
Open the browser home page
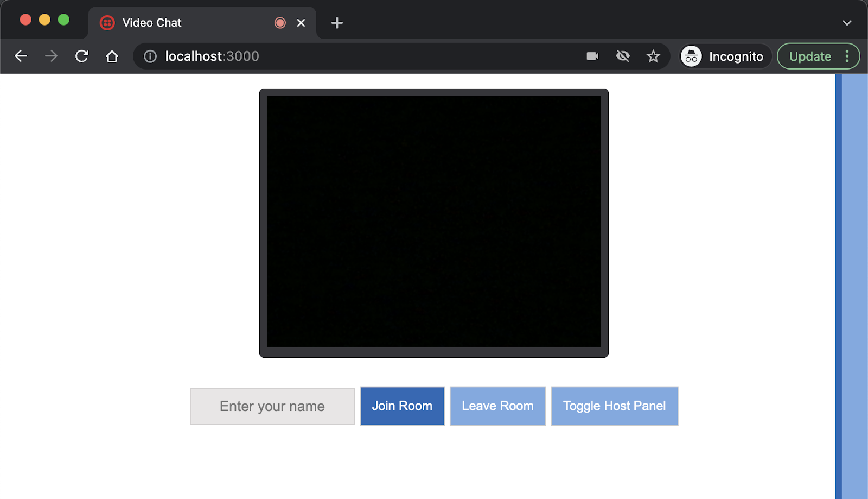(x=112, y=56)
